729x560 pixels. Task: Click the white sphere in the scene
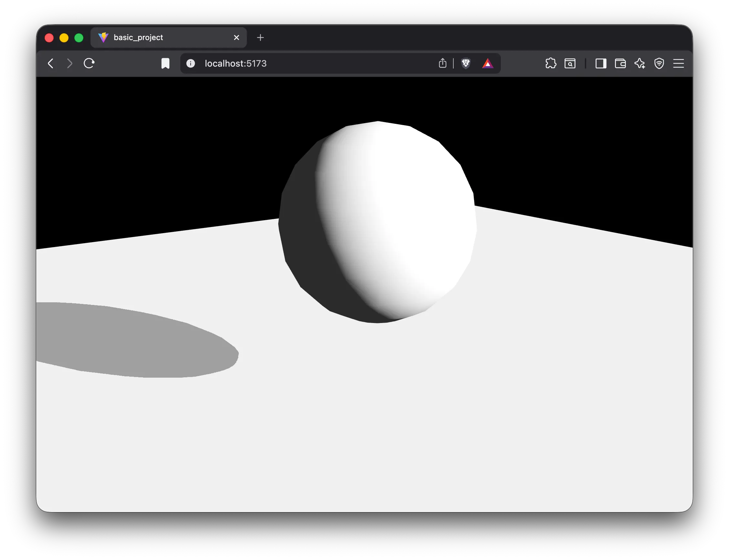(377, 222)
